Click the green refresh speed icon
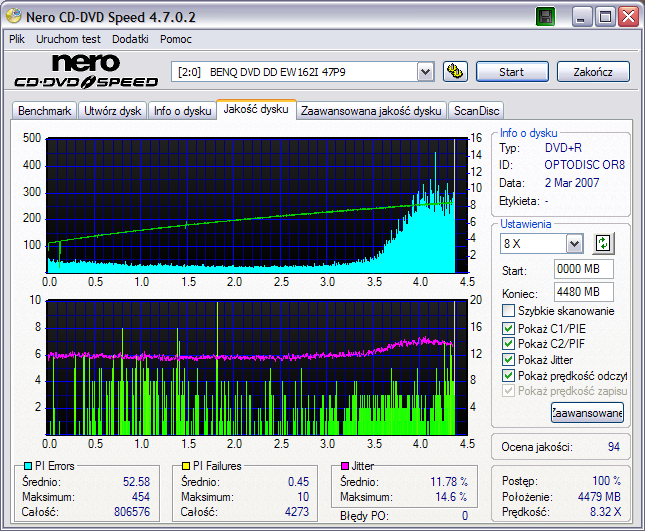This screenshot has height=531, width=645. click(603, 243)
